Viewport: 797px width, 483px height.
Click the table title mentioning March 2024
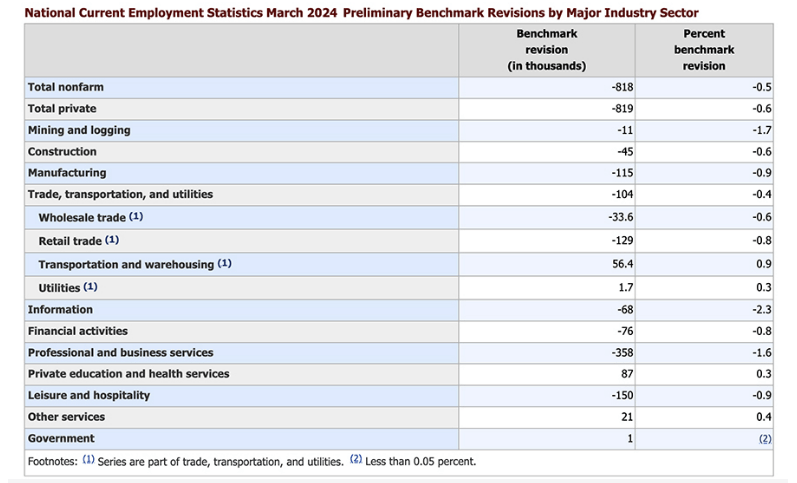(x=361, y=11)
